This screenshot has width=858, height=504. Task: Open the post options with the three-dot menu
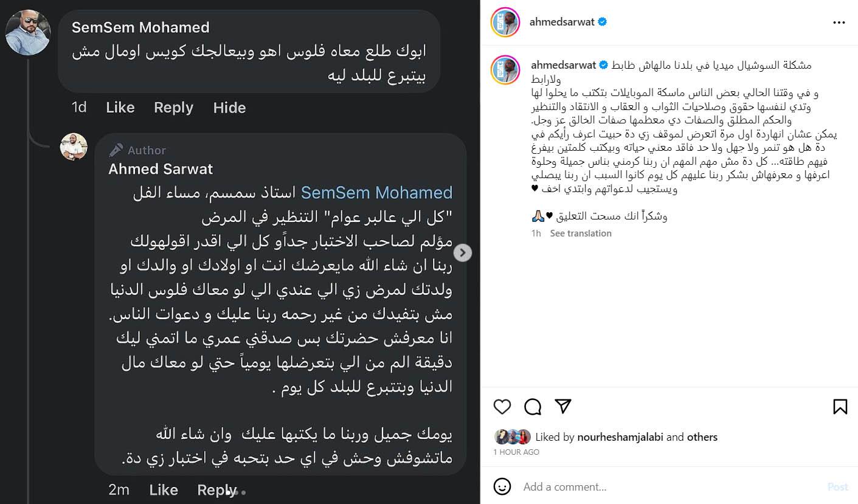click(x=839, y=22)
